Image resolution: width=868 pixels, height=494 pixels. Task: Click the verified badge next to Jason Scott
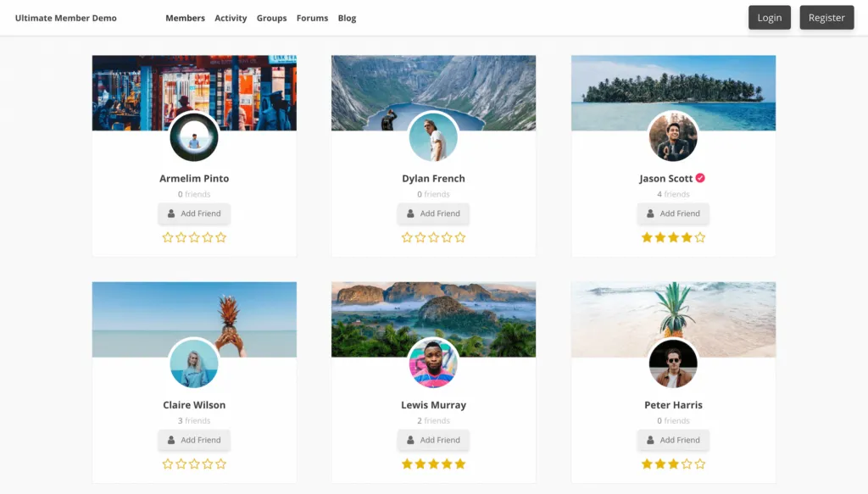702,178
